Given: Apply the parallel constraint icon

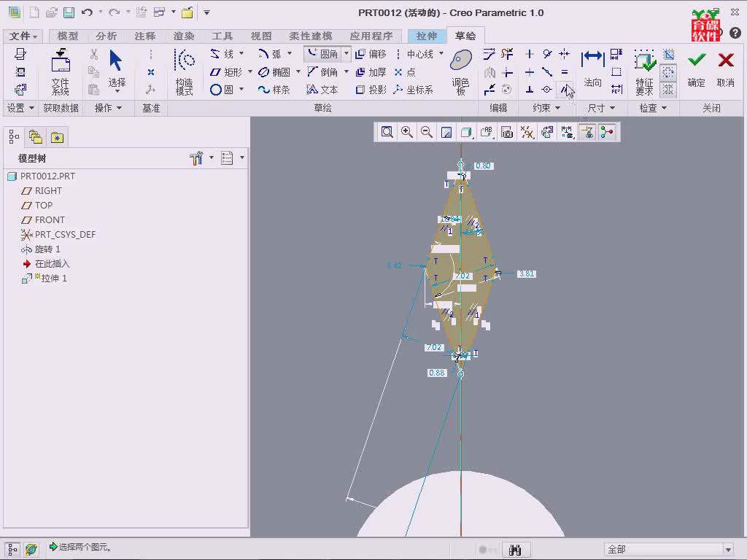Looking at the screenshot, I should [x=565, y=90].
